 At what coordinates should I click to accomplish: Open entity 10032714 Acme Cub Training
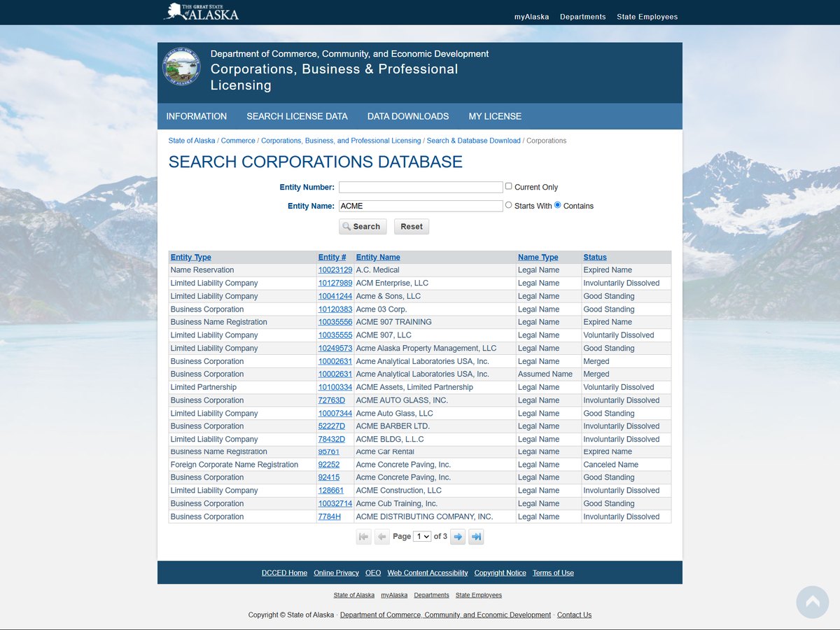(x=335, y=504)
